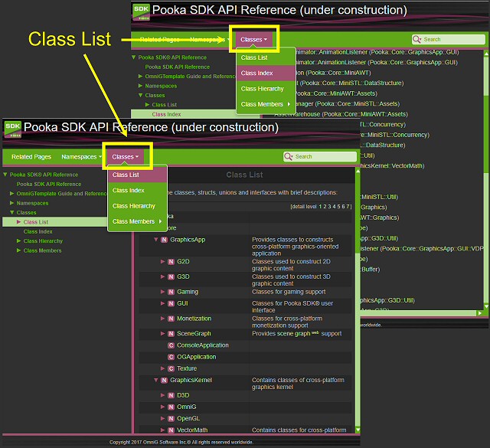Click the Search field in the front window
This screenshot has width=490, height=448.
[320, 156]
